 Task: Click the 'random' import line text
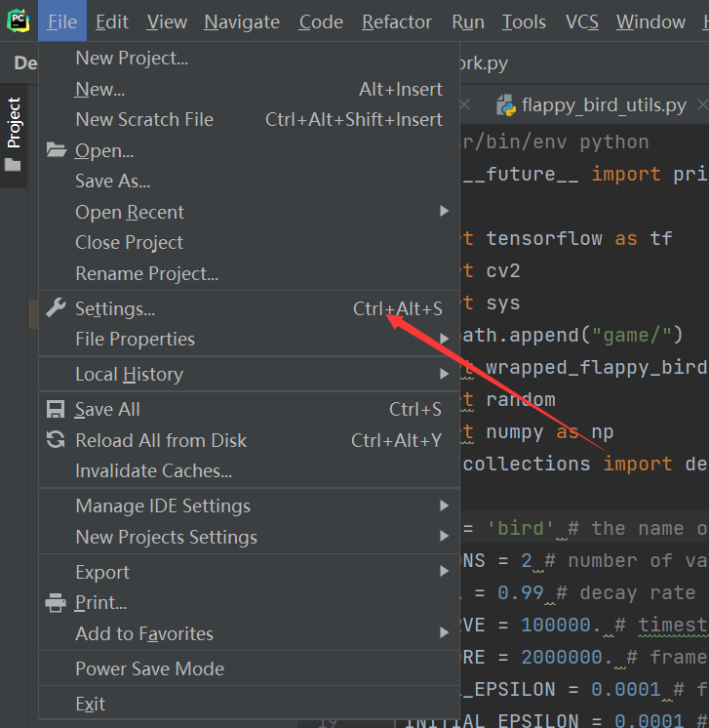point(521,399)
